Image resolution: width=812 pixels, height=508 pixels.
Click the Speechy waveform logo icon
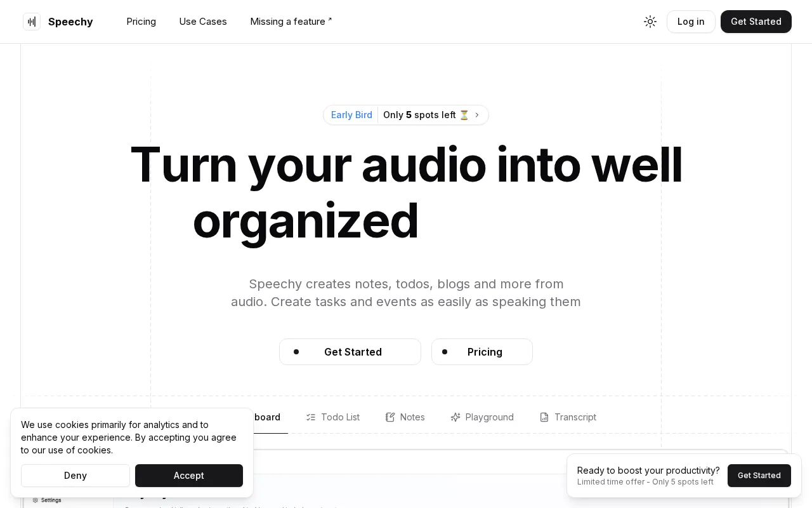pos(32,22)
